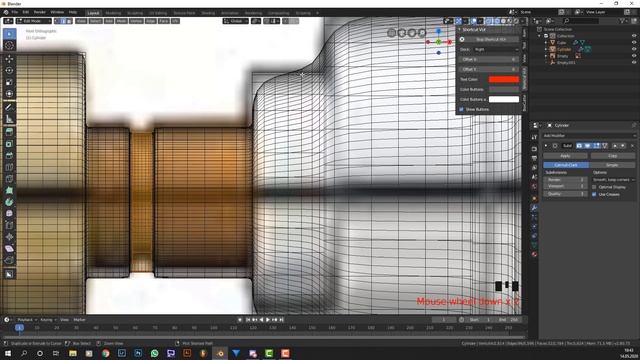The height and width of the screenshot is (360, 640).
Task: Hide the Collection in the outliner
Action: [634, 36]
